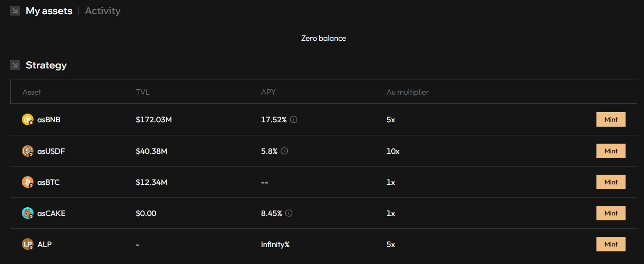Click the ALP LP token icon
This screenshot has height=264, width=644.
(x=28, y=244)
